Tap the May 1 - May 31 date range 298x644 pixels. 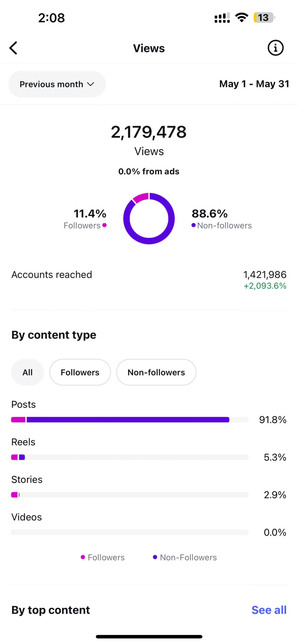254,84
